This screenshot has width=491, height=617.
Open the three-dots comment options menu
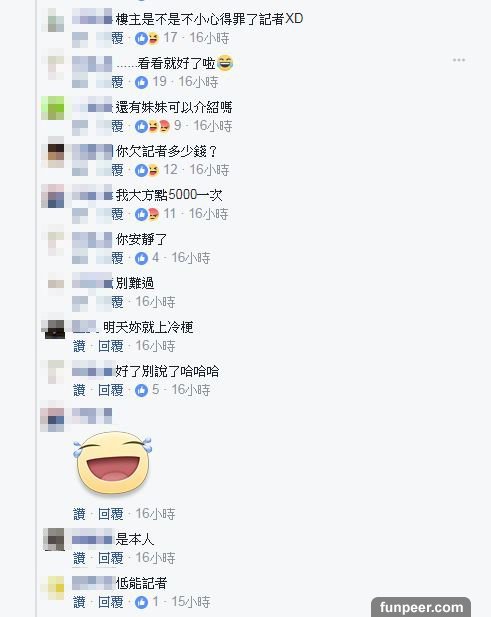(x=459, y=60)
